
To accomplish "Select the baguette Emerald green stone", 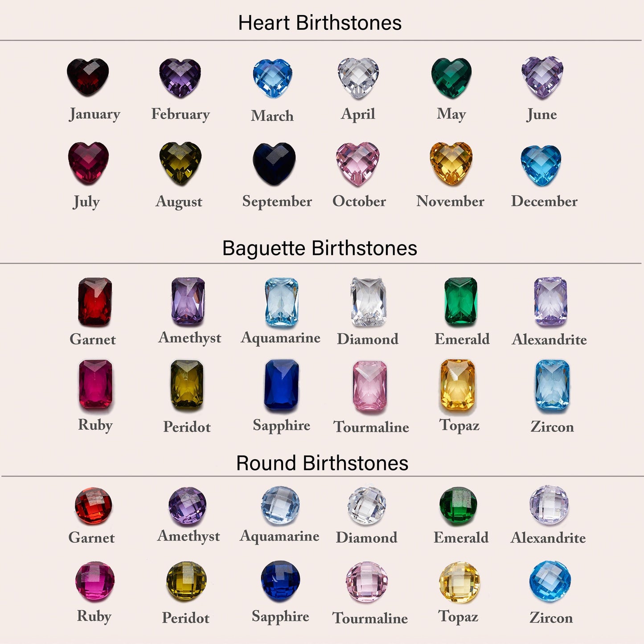I will click(x=461, y=302).
